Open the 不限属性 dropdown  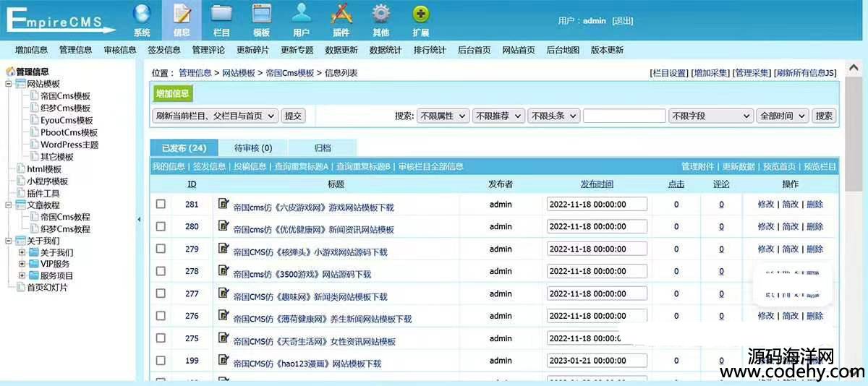coord(443,116)
